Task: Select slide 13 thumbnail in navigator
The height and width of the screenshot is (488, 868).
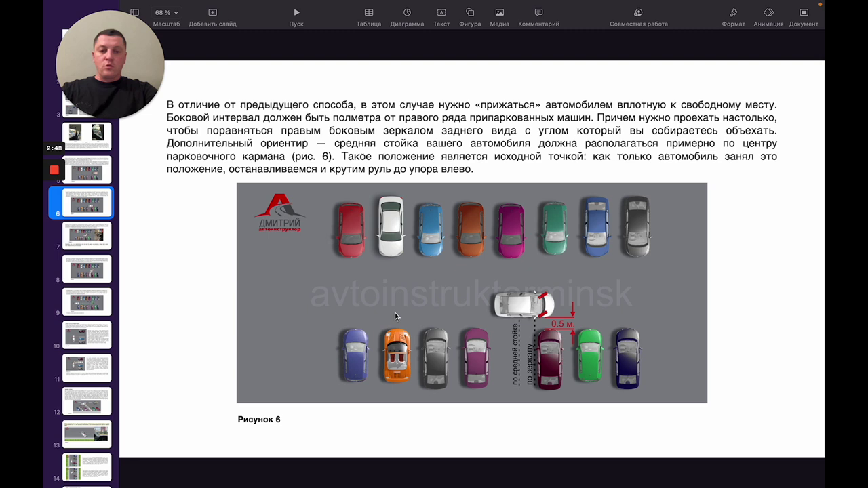Action: point(87,433)
